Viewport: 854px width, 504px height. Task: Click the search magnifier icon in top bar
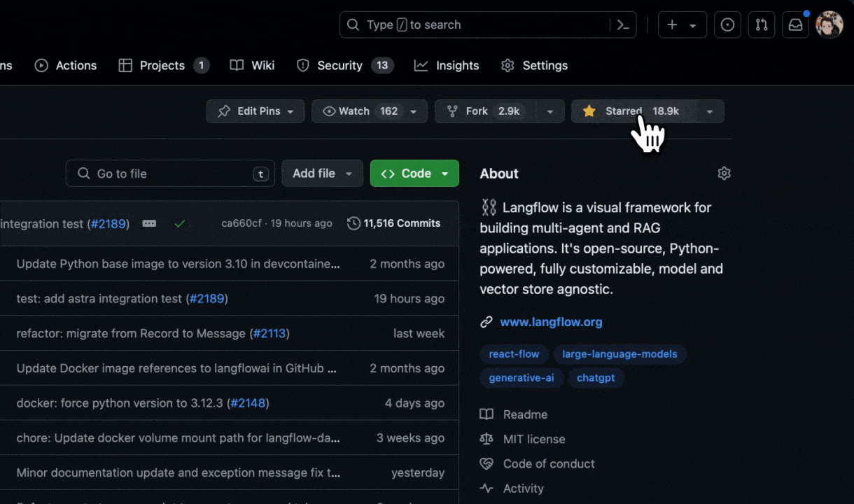353,24
